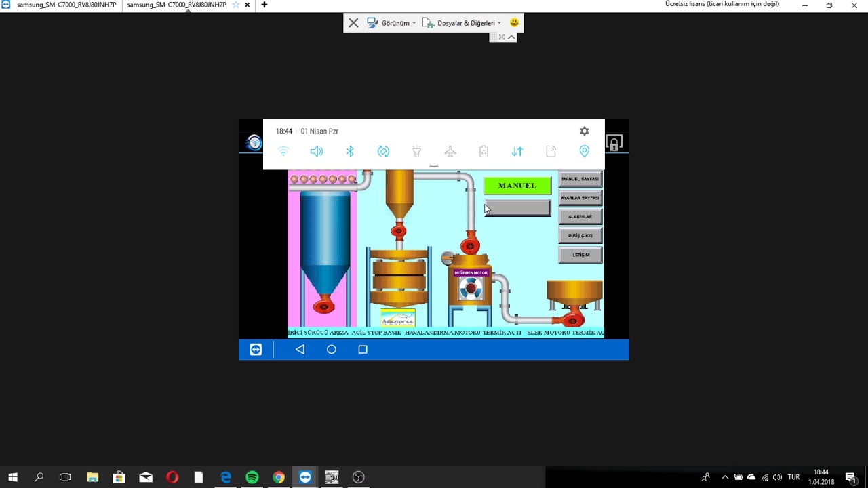
Task: Open Microsoft Store from the taskbar
Action: coord(119,477)
